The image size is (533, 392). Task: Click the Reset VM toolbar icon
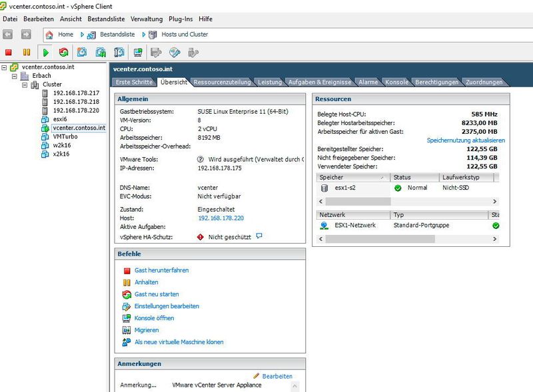[x=63, y=52]
